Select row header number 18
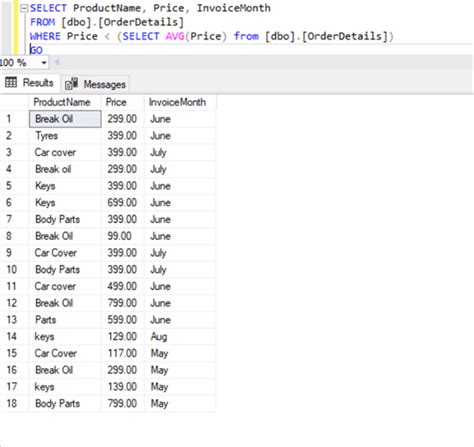 [x=14, y=404]
